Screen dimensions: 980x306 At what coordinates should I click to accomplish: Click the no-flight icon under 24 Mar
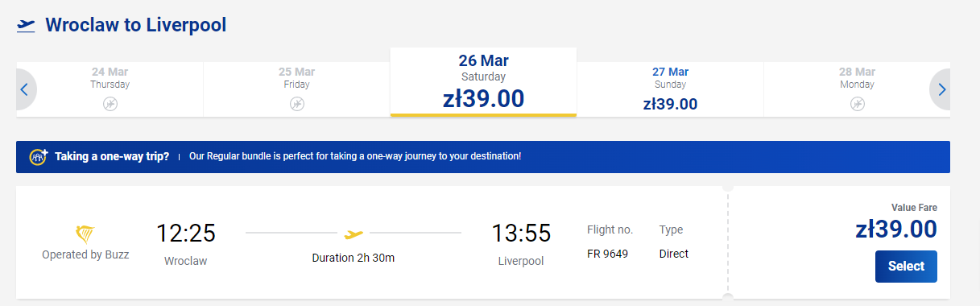(110, 104)
